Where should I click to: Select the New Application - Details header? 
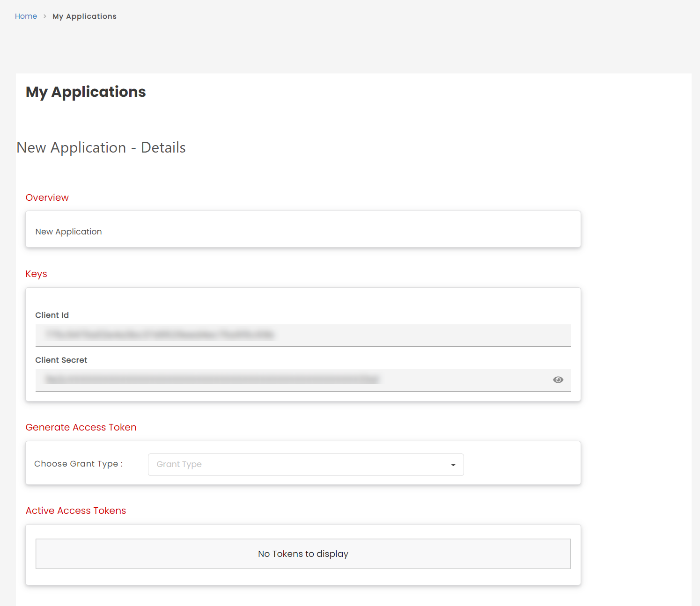tap(101, 147)
